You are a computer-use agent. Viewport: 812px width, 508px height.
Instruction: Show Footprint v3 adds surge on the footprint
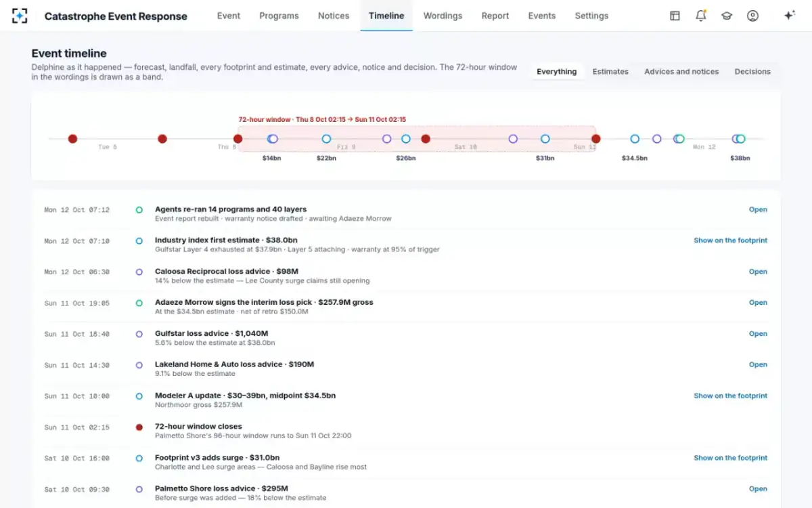pos(731,458)
